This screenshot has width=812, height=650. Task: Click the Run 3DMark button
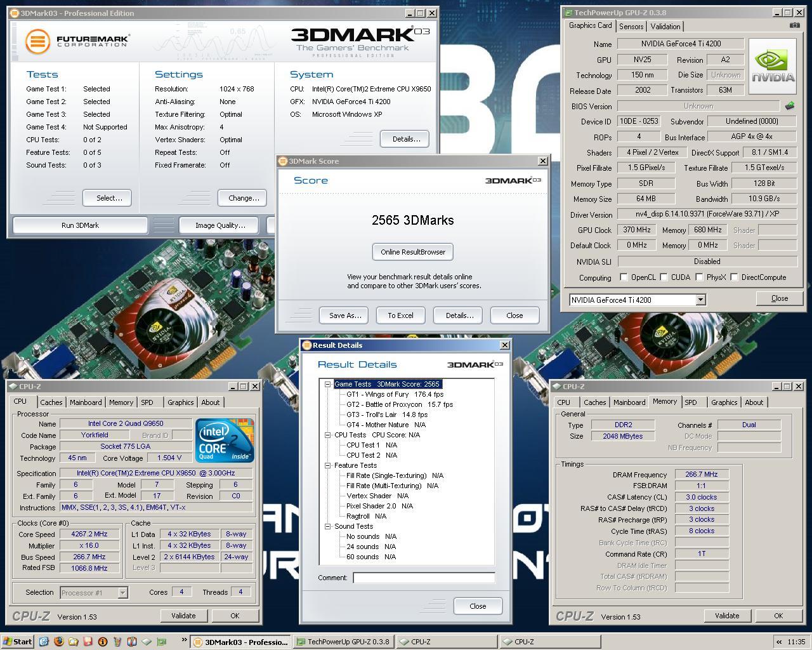[80, 225]
